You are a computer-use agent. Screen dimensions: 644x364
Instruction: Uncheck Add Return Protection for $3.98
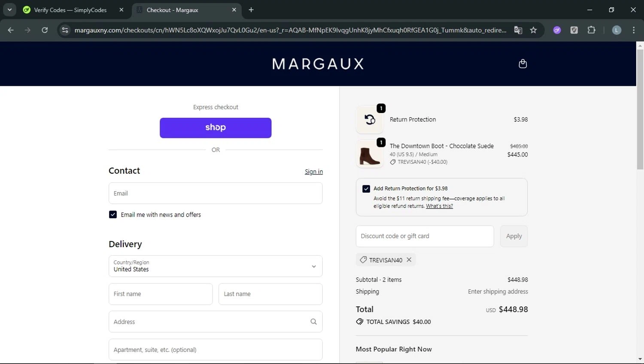[x=366, y=189]
